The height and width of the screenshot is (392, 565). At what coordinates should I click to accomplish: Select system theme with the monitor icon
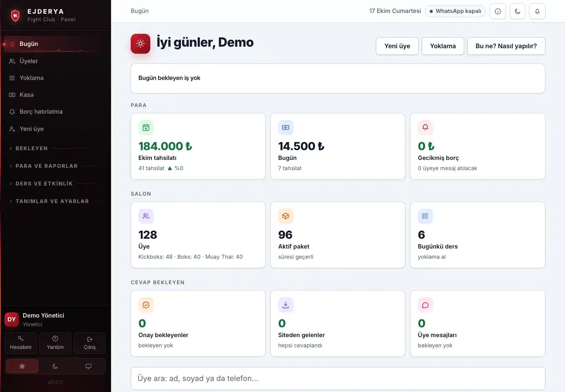[88, 366]
